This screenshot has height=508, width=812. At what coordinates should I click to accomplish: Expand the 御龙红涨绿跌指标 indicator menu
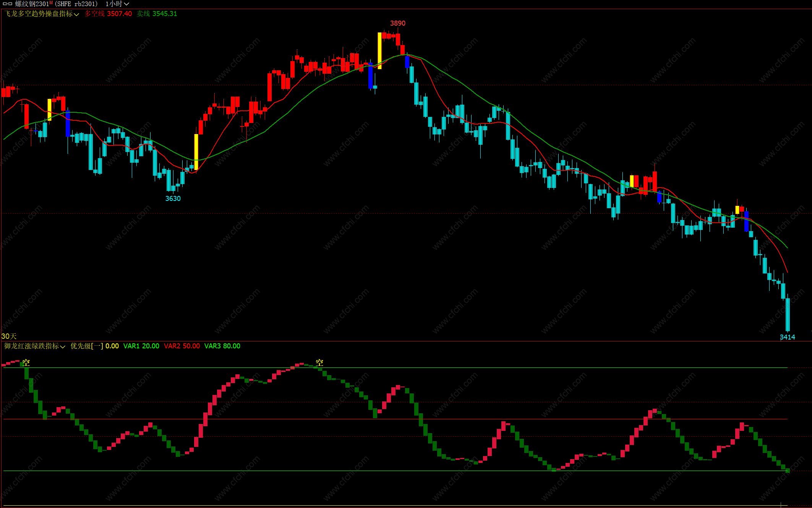[35, 346]
